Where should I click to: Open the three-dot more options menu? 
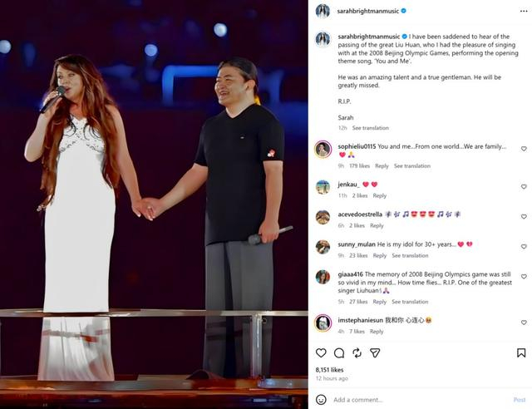tap(524, 11)
